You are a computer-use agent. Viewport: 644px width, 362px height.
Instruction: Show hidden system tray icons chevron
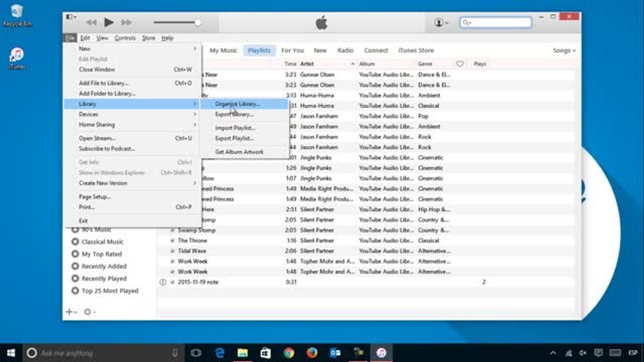(553, 353)
